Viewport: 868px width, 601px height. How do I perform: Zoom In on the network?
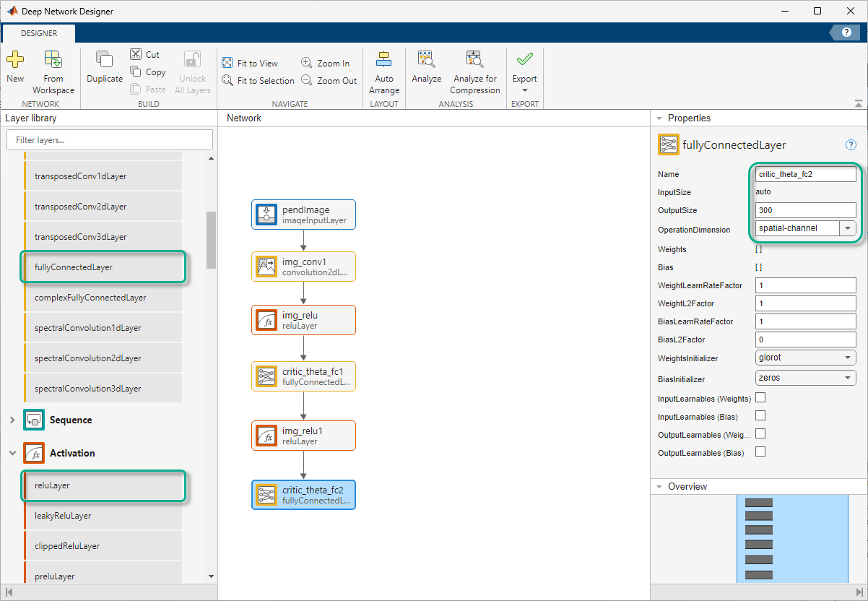tap(325, 63)
